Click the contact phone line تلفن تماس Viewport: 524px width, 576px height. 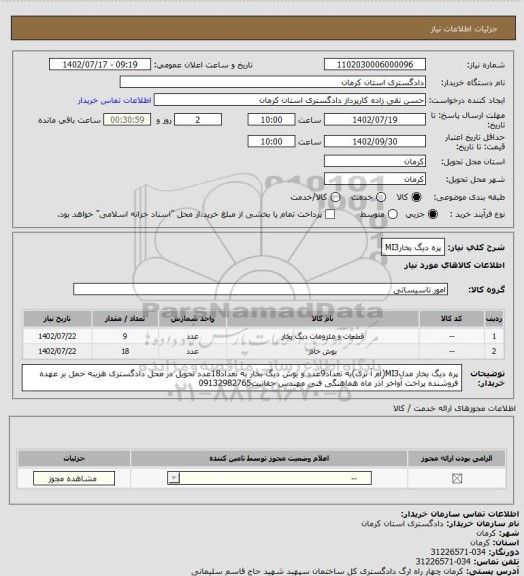pos(467,562)
